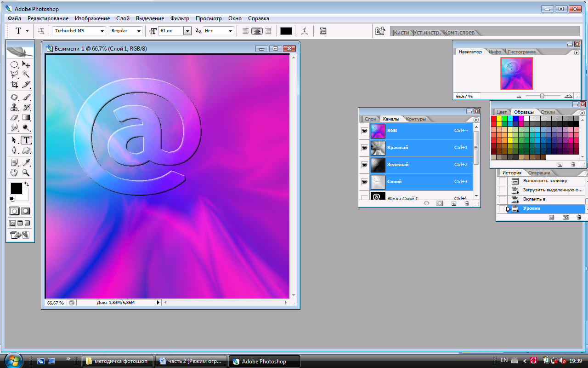The height and width of the screenshot is (368, 588).
Task: Toggle history brush source for Вклеить в
Action: [x=503, y=200]
